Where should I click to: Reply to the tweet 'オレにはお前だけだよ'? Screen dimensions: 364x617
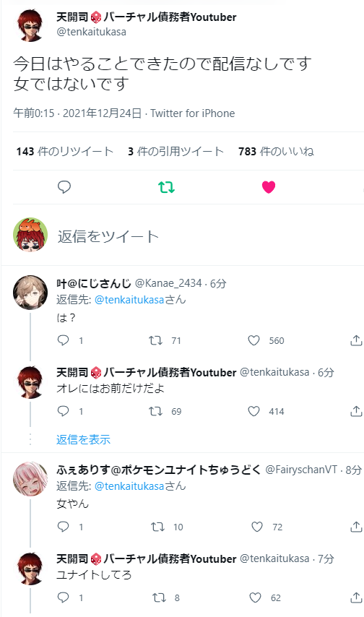pyautogui.click(x=64, y=411)
